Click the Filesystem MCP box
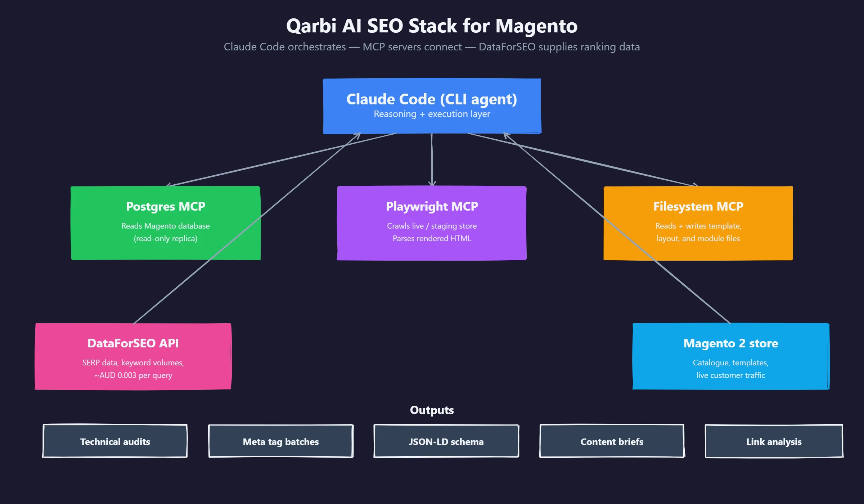This screenshot has width=864, height=504. pos(698,223)
